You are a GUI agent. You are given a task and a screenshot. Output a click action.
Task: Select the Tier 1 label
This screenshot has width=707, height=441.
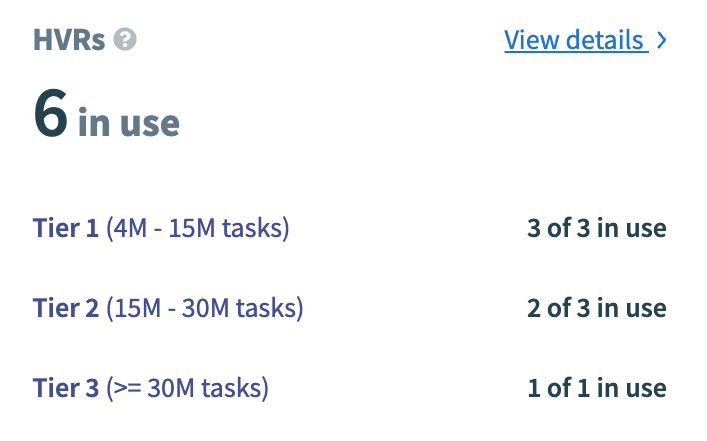point(66,228)
